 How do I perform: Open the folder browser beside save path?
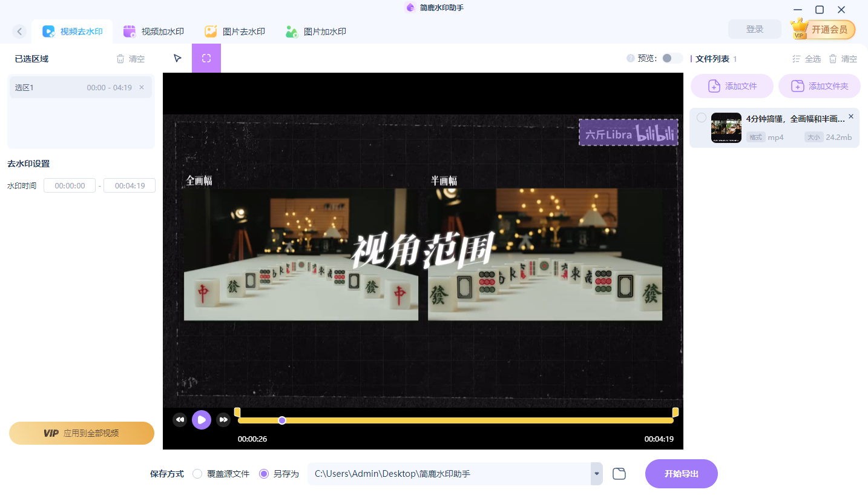pyautogui.click(x=619, y=473)
